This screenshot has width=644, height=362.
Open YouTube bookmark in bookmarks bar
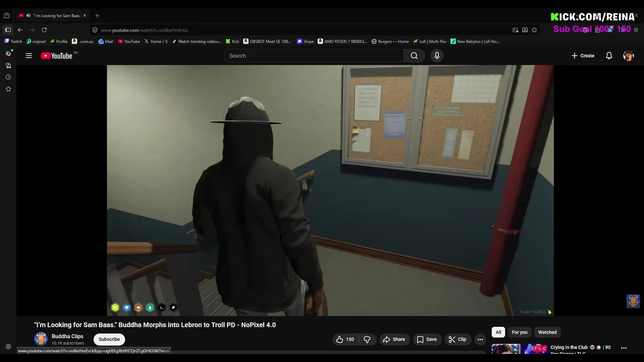click(129, 42)
